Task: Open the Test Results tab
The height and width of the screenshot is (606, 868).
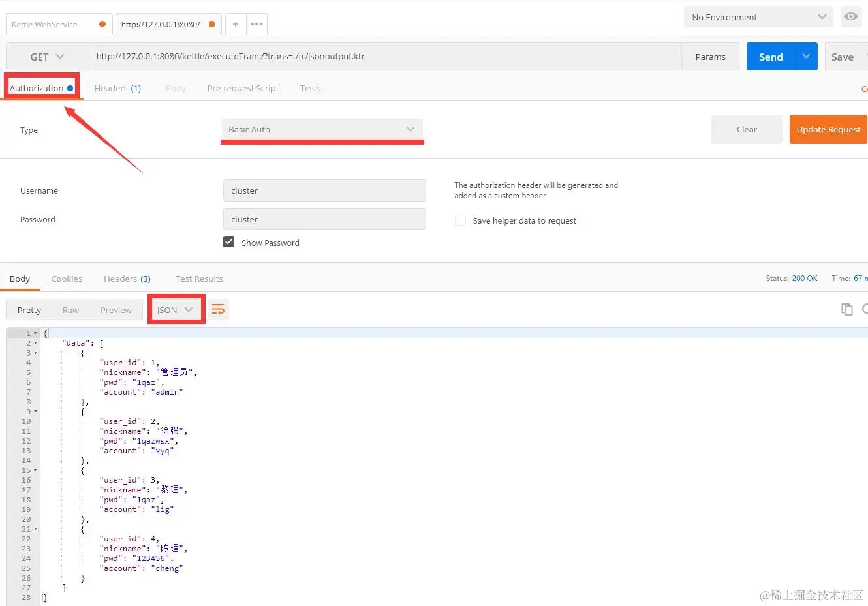Action: 199,279
